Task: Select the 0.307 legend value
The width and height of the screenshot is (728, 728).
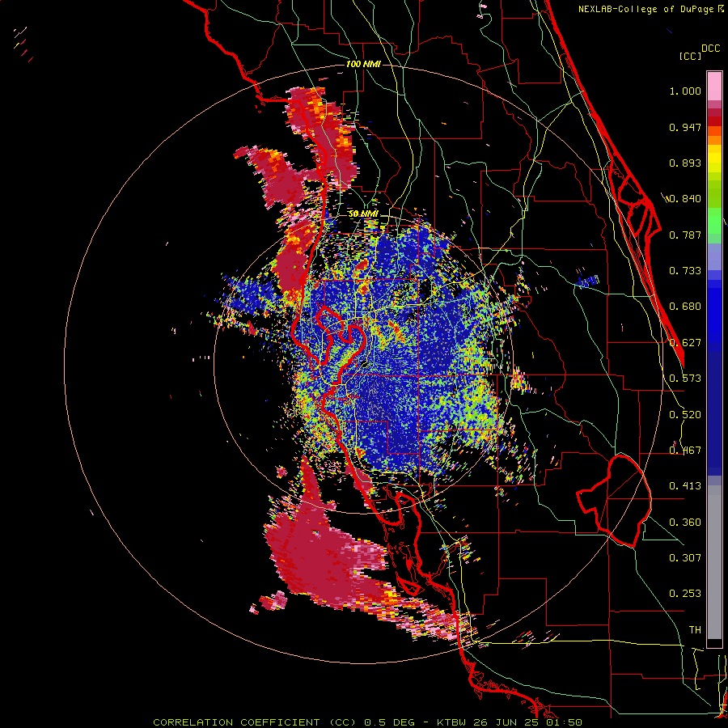Action: [685, 558]
